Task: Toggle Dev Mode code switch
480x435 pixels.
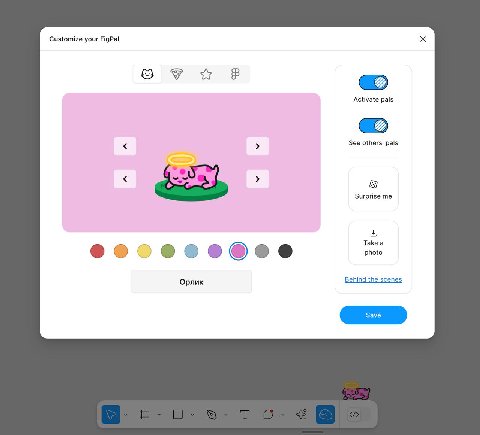Action: (x=359, y=415)
